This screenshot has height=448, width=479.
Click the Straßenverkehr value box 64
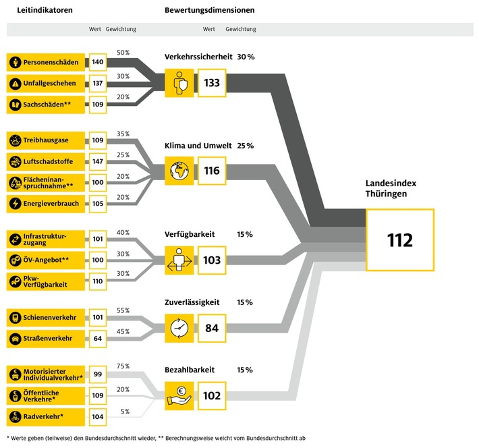pos(98,339)
